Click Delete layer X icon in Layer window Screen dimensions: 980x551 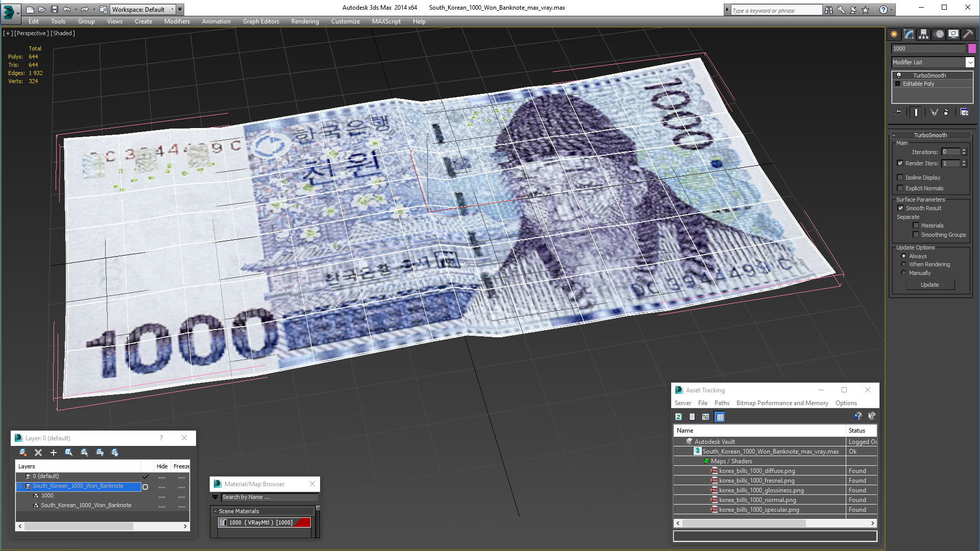tap(38, 453)
